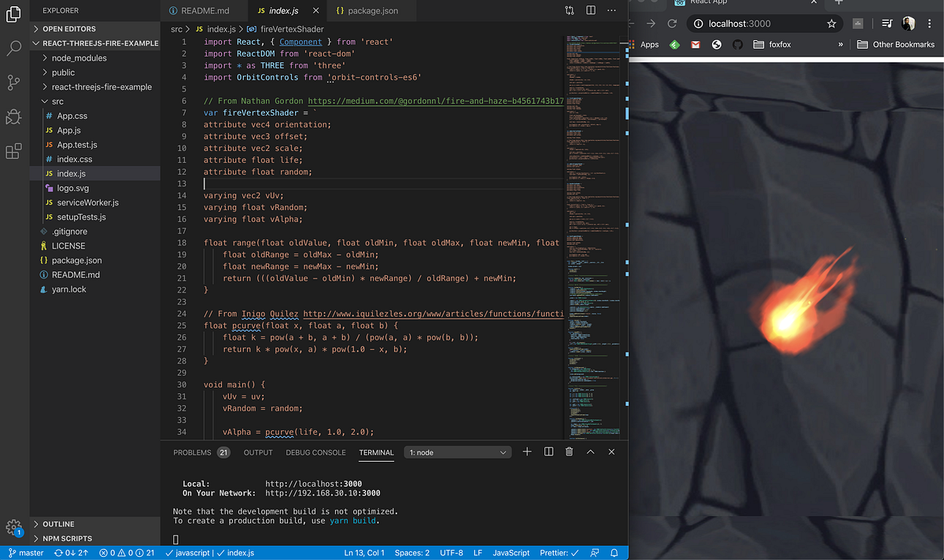The width and height of the screenshot is (944, 560).
Task: Open Chrome three-dot menu
Action: pos(931,24)
